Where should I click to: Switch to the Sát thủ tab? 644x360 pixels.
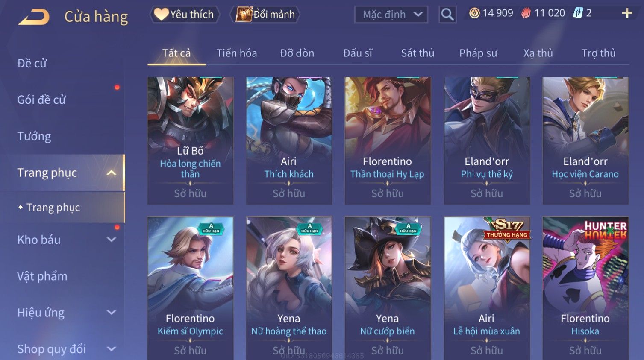[418, 53]
